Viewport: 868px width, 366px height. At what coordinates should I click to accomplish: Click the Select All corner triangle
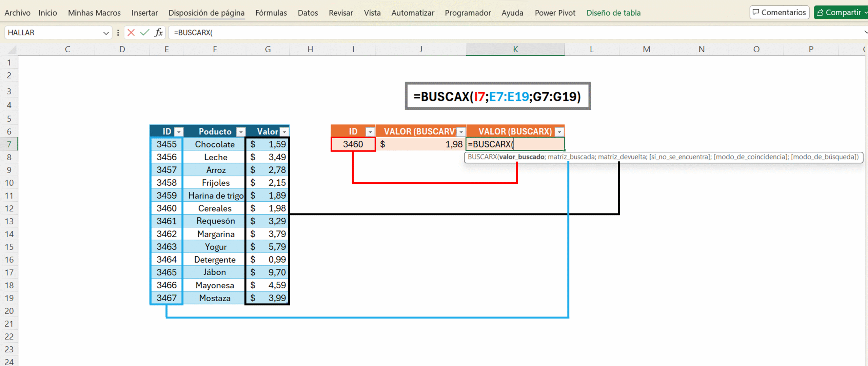12,50
